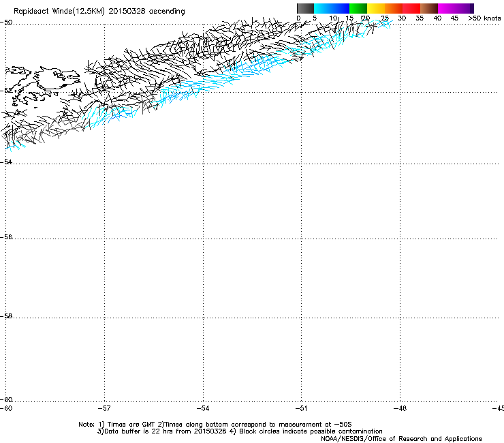Click note 'Black circles indicate possible contamination'
This screenshot has width=504, height=443.
311,431
